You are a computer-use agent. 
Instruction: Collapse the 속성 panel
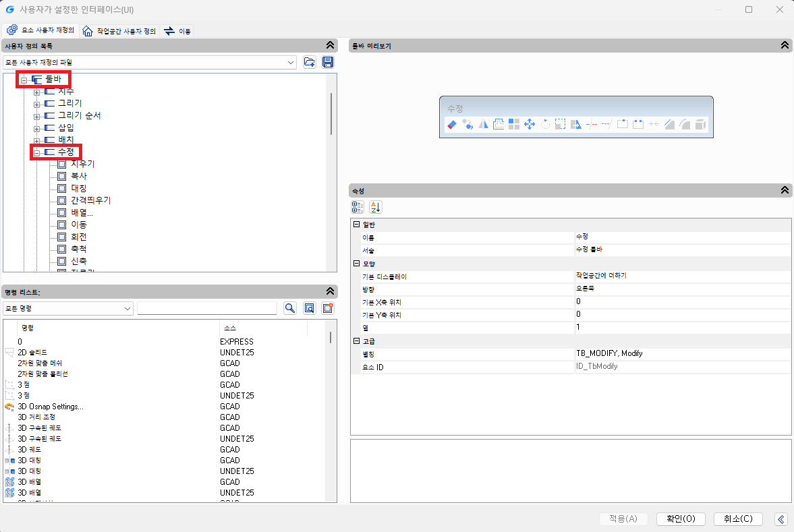[785, 190]
